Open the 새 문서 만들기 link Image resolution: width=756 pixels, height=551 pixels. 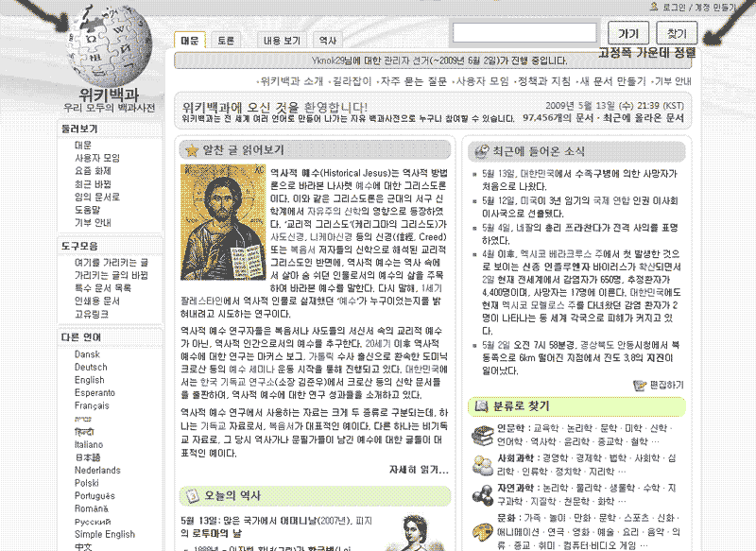612,81
